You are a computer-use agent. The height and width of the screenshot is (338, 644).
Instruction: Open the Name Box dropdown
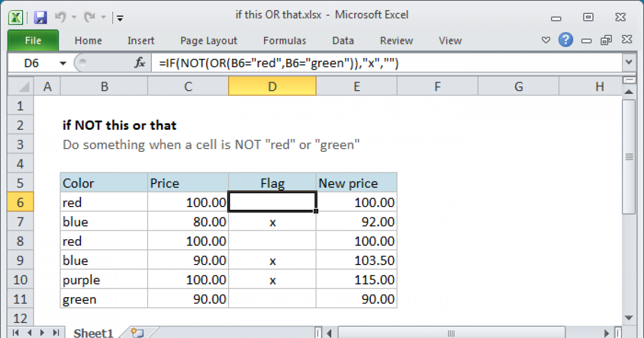[63, 63]
